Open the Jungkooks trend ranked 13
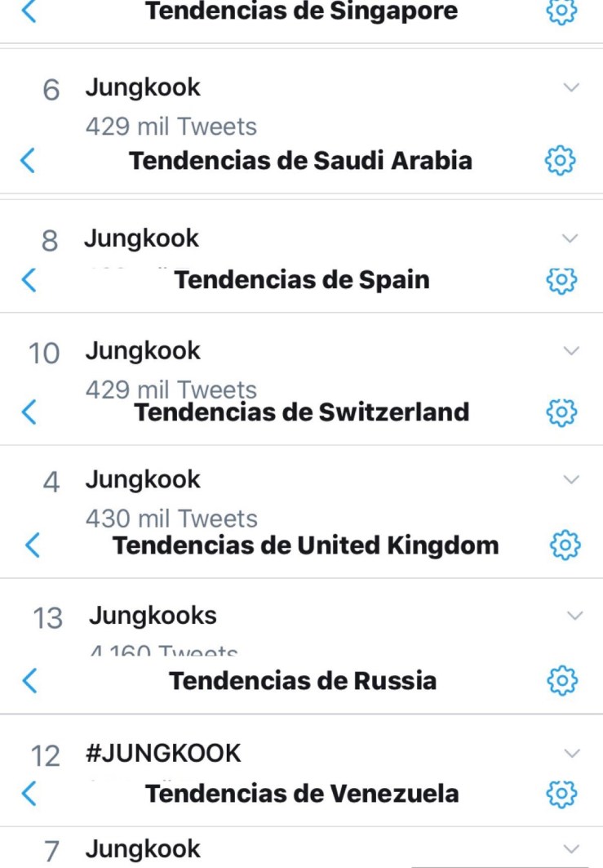Screen dimensions: 603x868 click(x=153, y=616)
